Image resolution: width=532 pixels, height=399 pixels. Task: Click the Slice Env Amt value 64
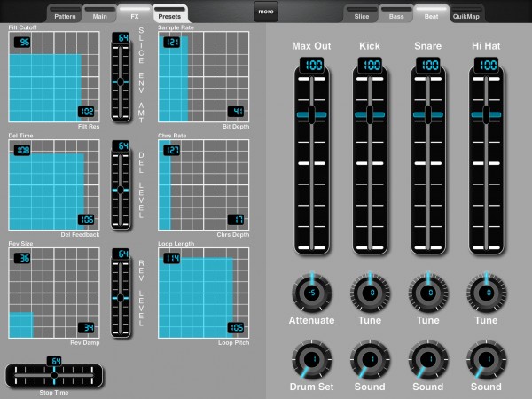pos(121,37)
